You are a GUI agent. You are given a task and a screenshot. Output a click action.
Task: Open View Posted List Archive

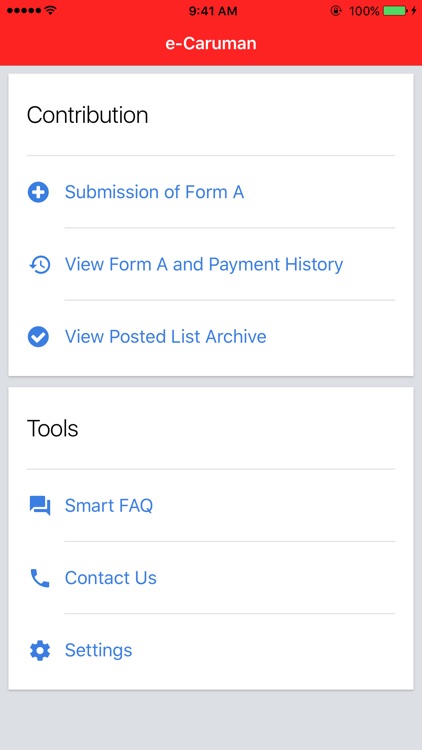click(211, 337)
